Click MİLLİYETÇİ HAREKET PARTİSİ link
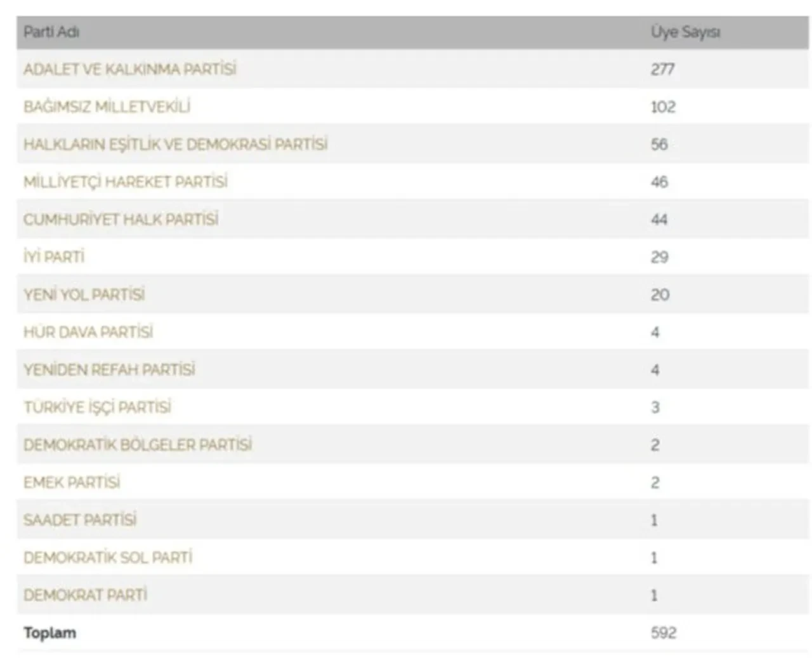The height and width of the screenshot is (671, 812). (126, 182)
